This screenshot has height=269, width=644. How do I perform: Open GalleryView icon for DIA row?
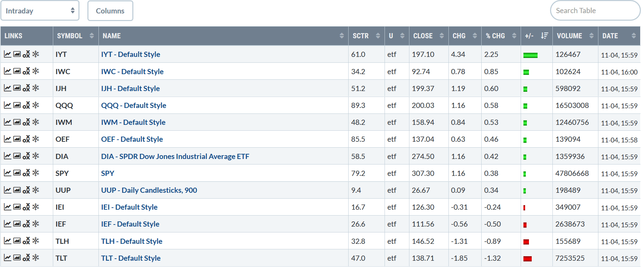[17, 156]
